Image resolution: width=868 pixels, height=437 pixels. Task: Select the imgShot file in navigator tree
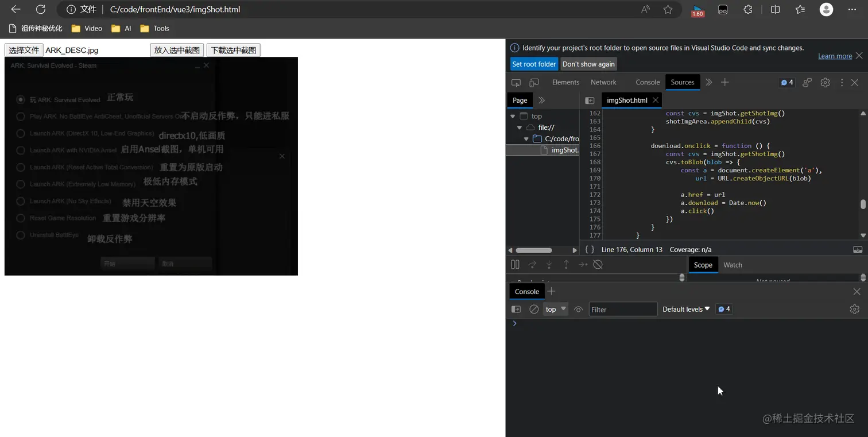click(x=542, y=150)
